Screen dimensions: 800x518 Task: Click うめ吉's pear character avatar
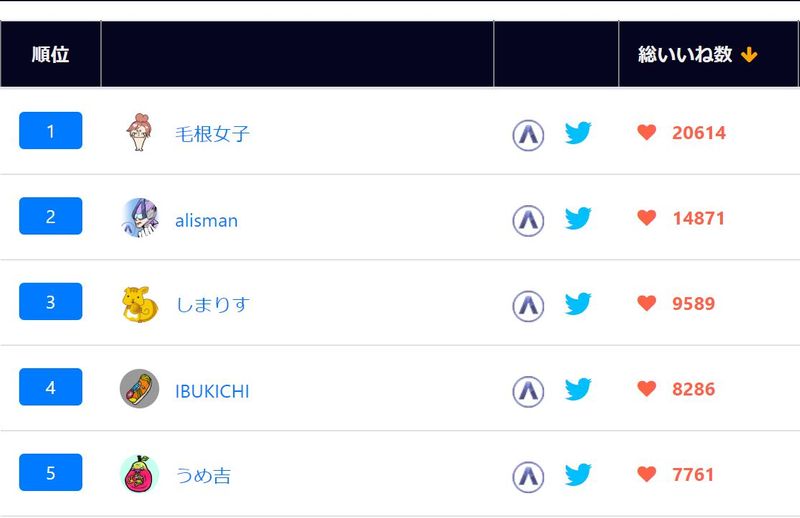tap(139, 474)
